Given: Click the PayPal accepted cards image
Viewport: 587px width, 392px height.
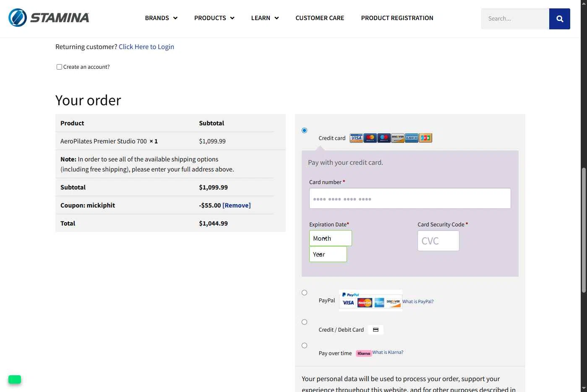Looking at the screenshot, I should tap(370, 300).
